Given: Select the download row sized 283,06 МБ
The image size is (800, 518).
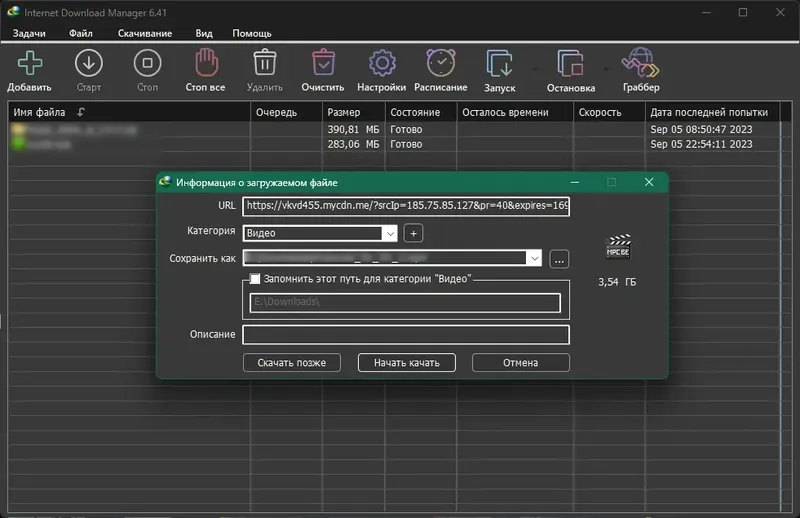Looking at the screenshot, I should [394, 144].
